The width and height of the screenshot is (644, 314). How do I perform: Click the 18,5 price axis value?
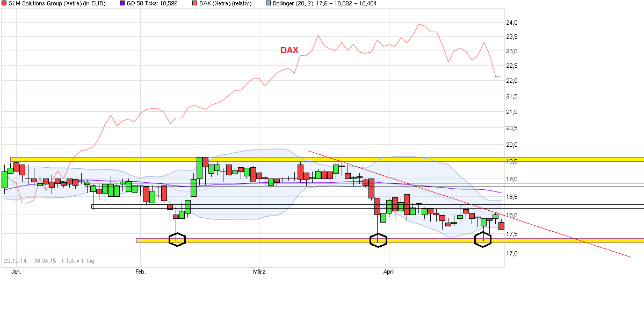512,197
